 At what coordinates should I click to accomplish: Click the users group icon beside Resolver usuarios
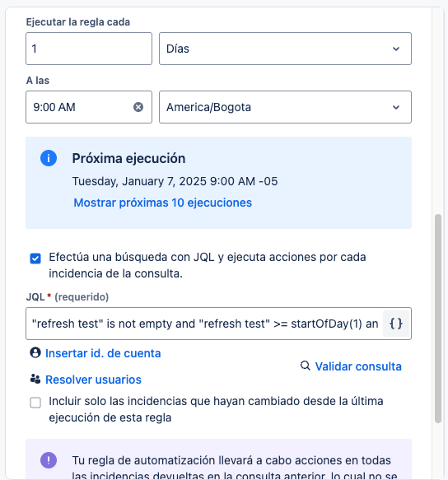click(35, 379)
